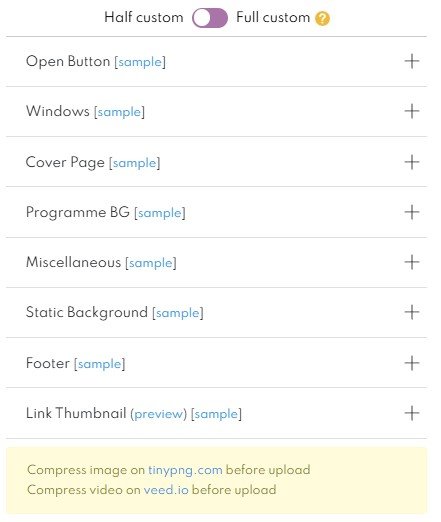Open the Windows sample link
This screenshot has width=441, height=522.
pyautogui.click(x=119, y=112)
